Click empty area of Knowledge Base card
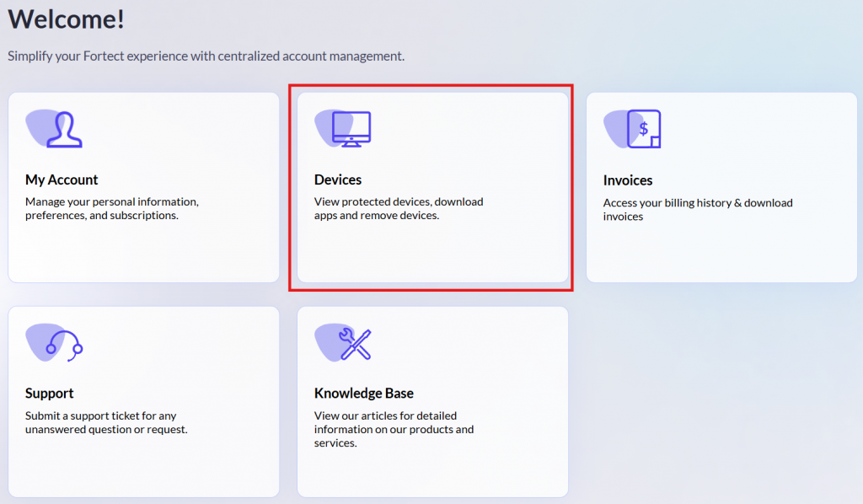The height and width of the screenshot is (504, 863). click(432, 473)
